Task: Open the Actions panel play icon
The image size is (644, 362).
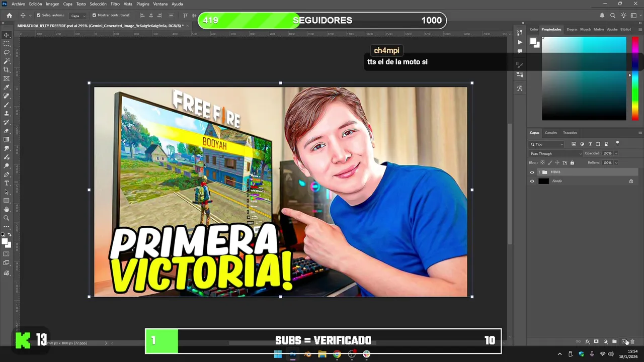Action: [x=520, y=42]
